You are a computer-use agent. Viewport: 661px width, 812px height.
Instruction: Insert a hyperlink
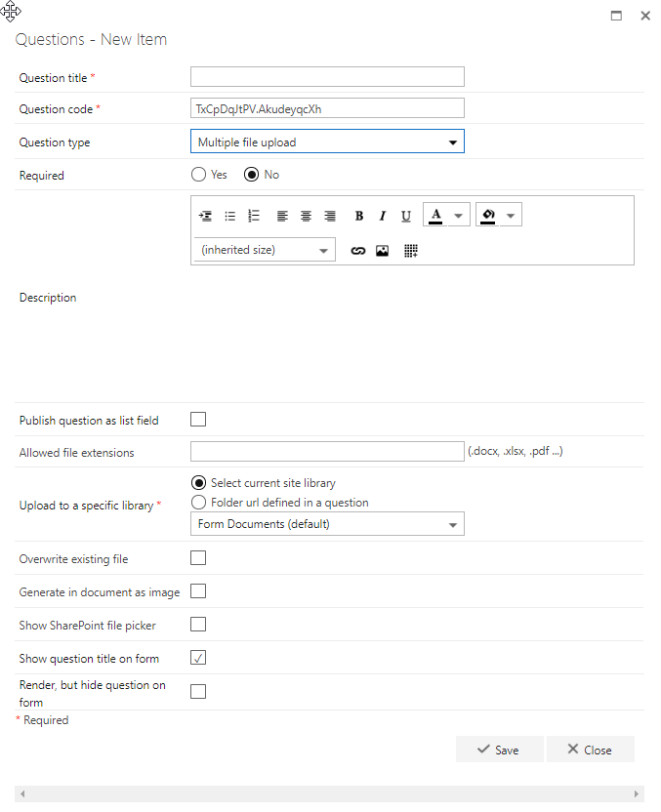click(358, 251)
